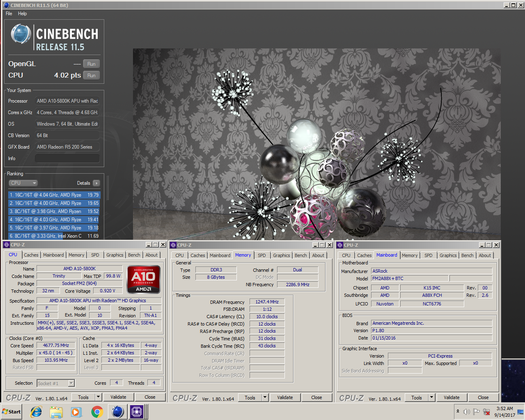The height and width of the screenshot is (420, 525).
Task: Open Internet Explorer from taskbar
Action: tap(36, 411)
